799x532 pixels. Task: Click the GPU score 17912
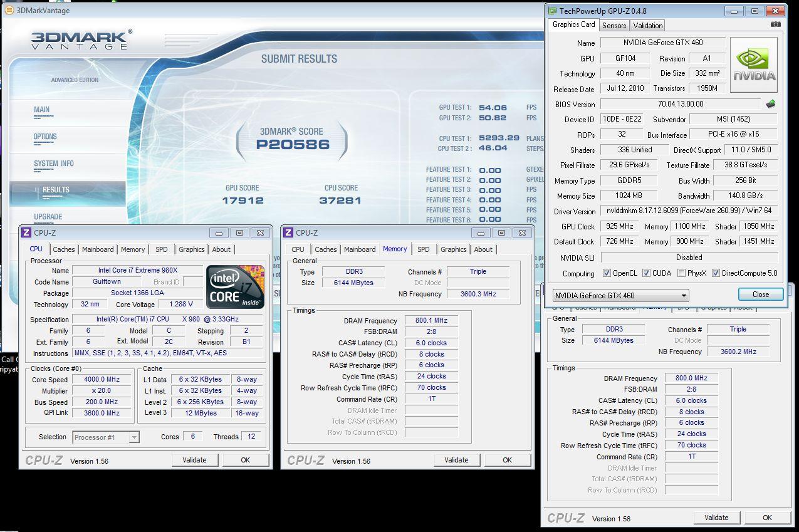(243, 201)
